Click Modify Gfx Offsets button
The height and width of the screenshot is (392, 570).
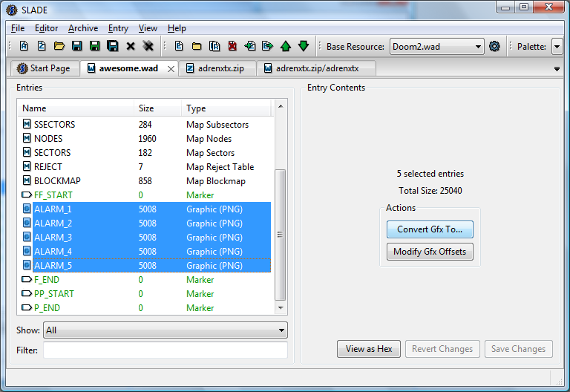[430, 252]
